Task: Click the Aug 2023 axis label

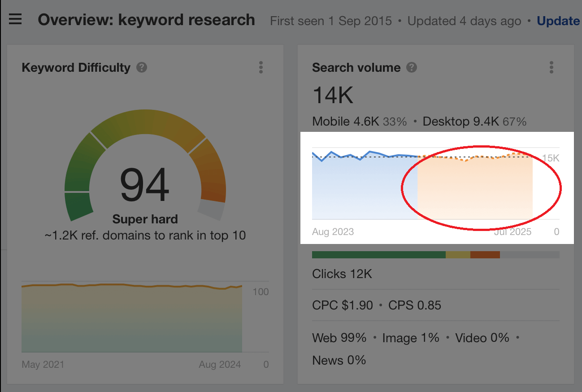Action: 333,231
